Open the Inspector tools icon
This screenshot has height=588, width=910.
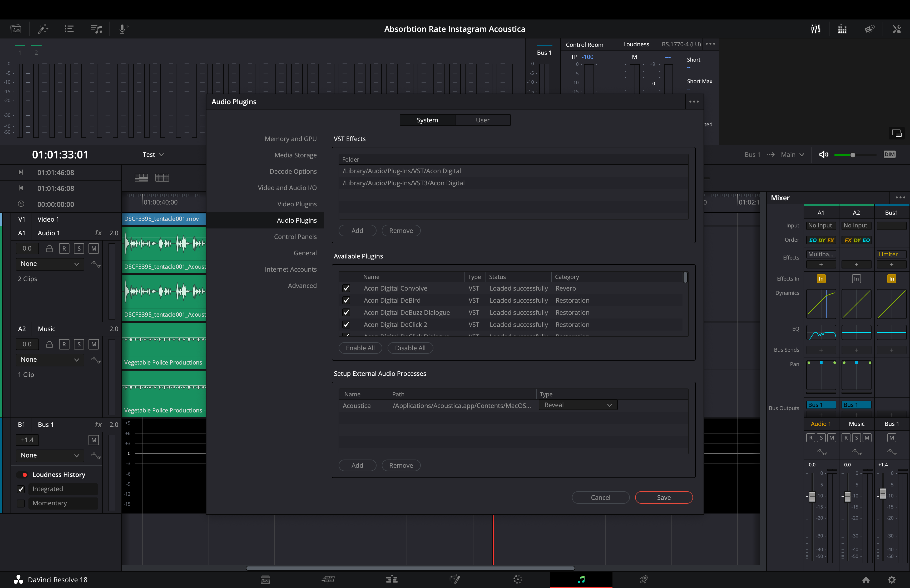click(x=897, y=29)
